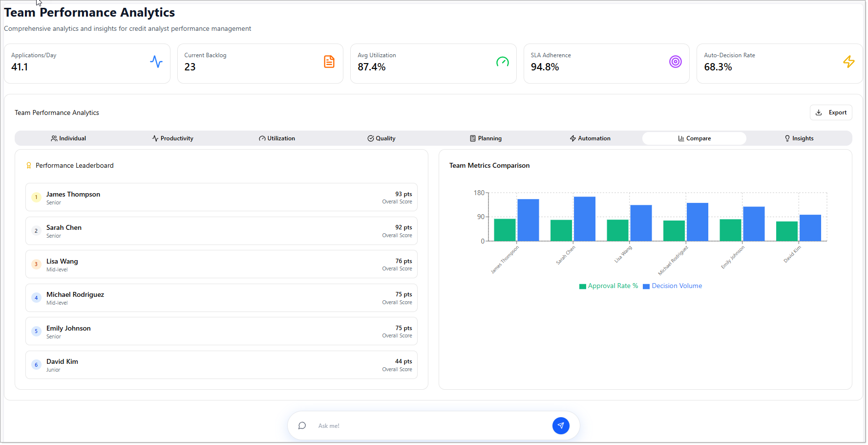Click the Ask me! input field
The width and height of the screenshot is (868, 445).
[430, 426]
